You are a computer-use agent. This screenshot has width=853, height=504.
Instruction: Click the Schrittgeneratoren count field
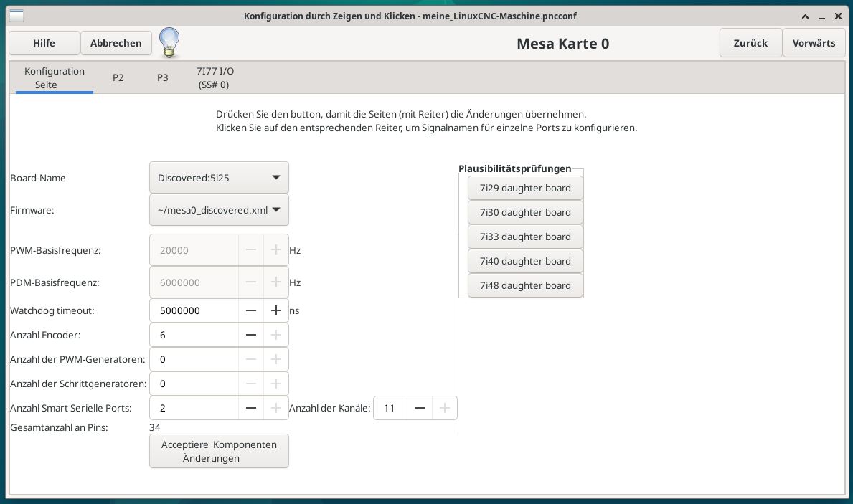pos(194,384)
